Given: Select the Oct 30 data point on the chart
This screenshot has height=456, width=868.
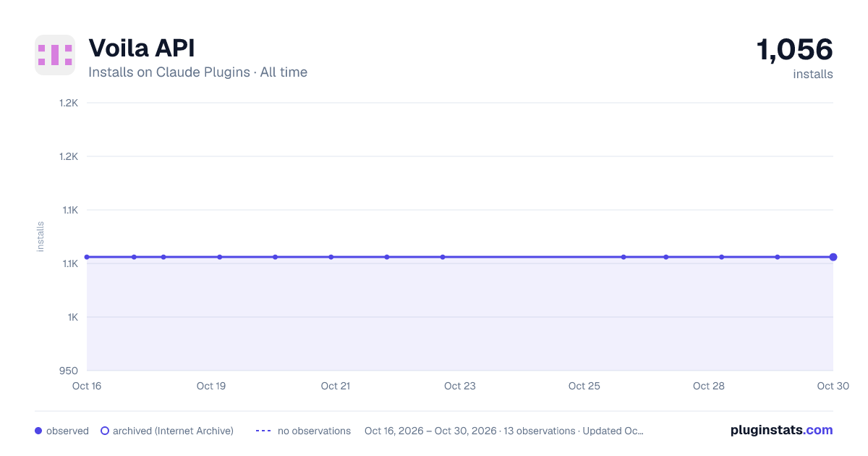Looking at the screenshot, I should tap(833, 257).
